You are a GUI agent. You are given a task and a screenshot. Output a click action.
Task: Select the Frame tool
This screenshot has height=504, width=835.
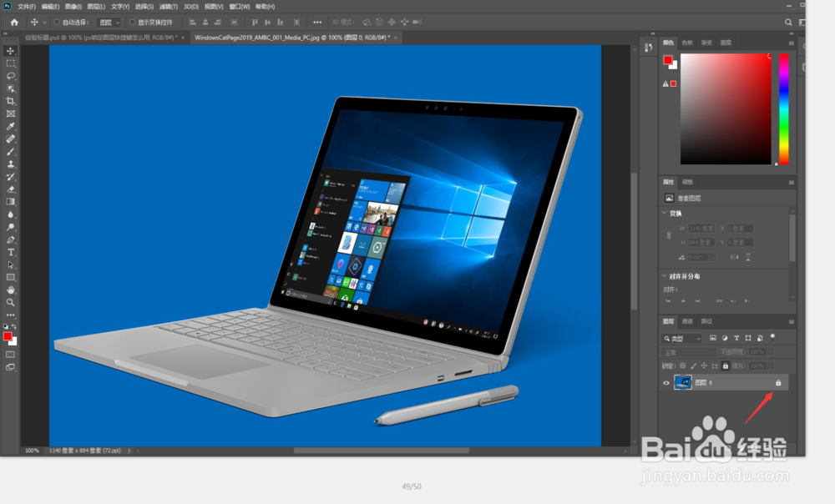[10, 113]
